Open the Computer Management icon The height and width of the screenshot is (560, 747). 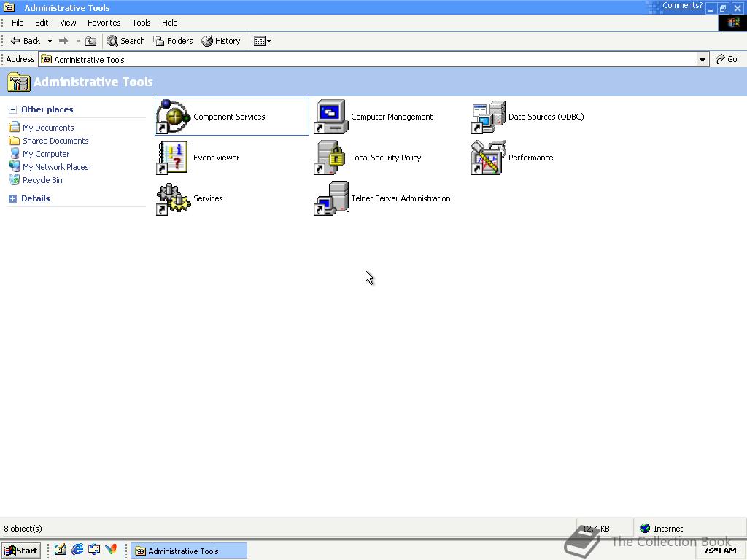[x=331, y=117]
